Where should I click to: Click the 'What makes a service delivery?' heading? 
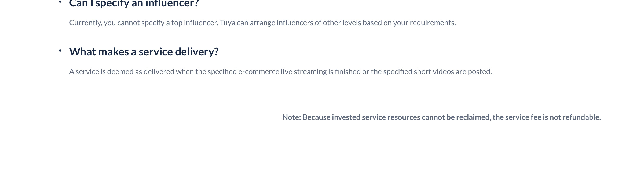tap(144, 52)
